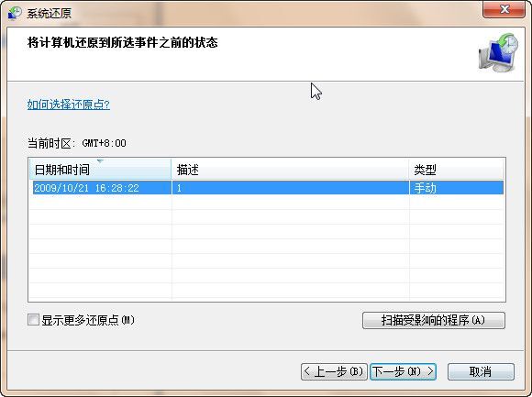Select restore point dated 2009/10/21 16:28:22
The image size is (532, 397).
[268, 188]
